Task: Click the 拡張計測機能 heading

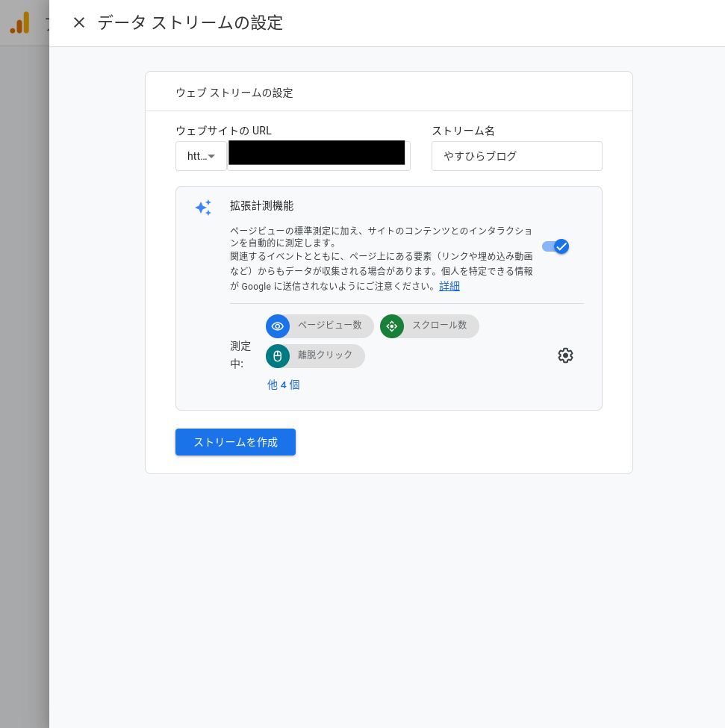Action: 261,206
